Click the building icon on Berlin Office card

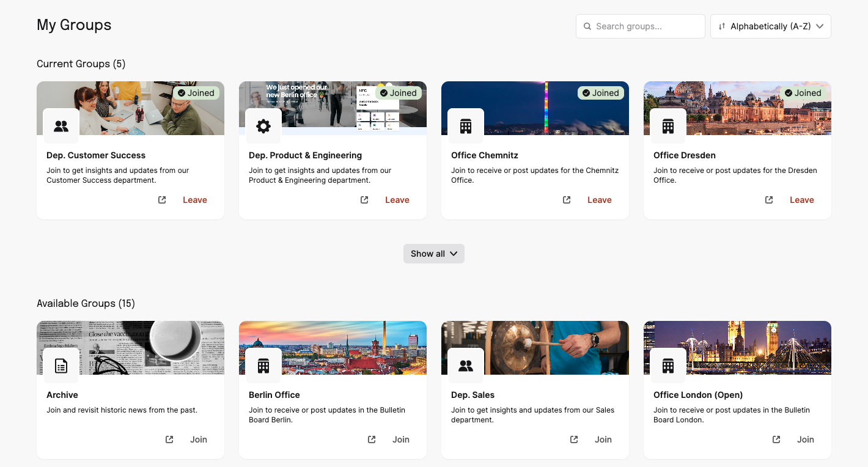click(263, 366)
